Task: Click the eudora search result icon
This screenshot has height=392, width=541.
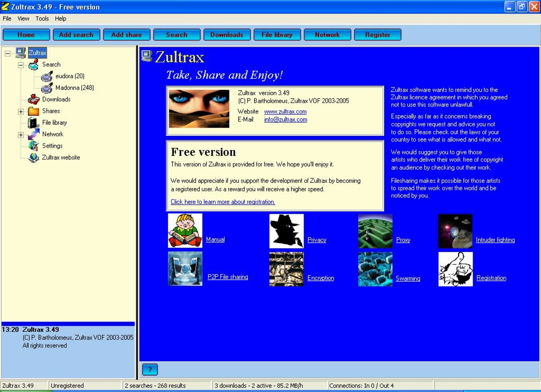Action: pos(47,76)
